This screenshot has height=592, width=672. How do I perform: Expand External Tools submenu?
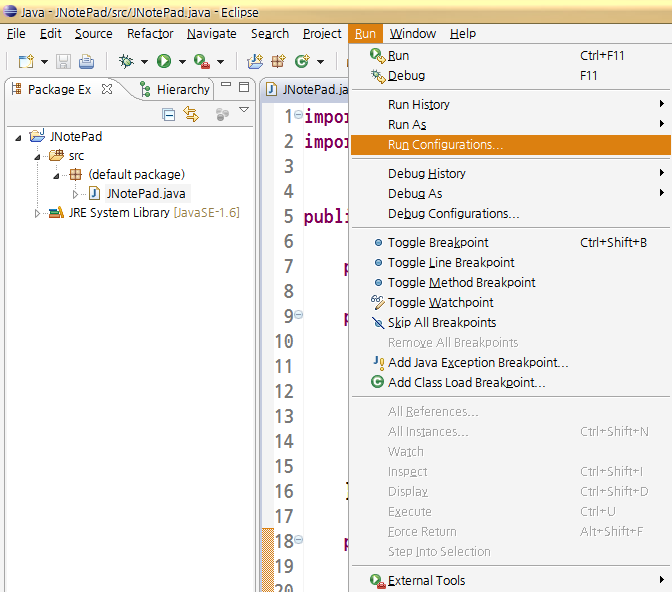[511, 581]
